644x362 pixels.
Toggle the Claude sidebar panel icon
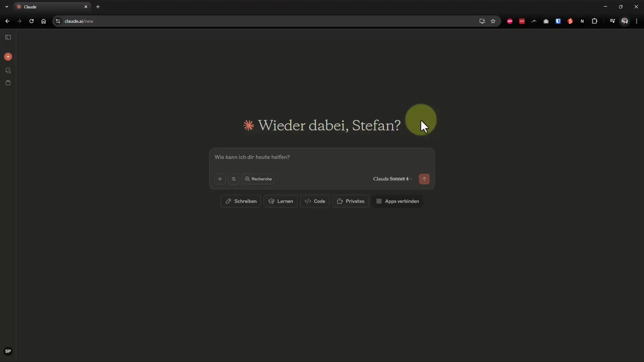click(x=8, y=37)
